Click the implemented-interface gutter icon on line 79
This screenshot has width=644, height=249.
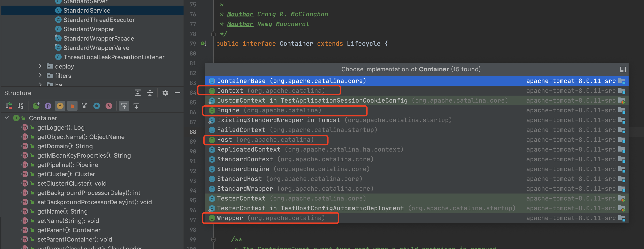pyautogui.click(x=203, y=44)
